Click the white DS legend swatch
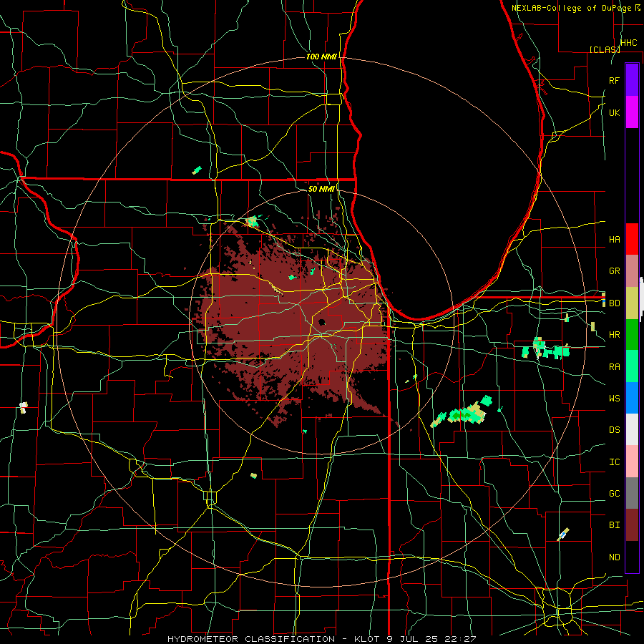644x644 pixels. (x=632, y=429)
